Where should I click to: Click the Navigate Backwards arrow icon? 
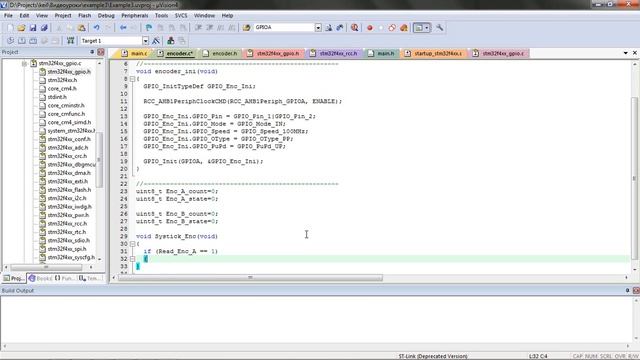[x=123, y=28]
